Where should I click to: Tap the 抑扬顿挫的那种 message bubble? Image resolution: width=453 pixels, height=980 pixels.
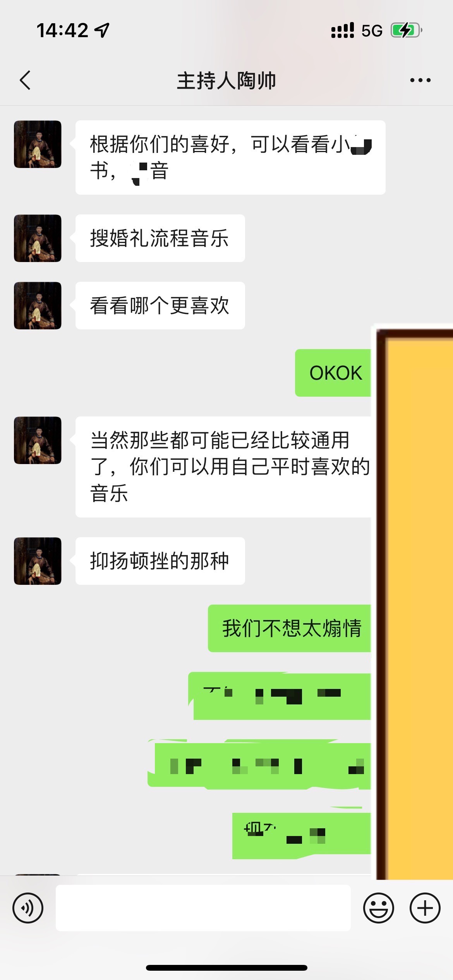point(160,561)
